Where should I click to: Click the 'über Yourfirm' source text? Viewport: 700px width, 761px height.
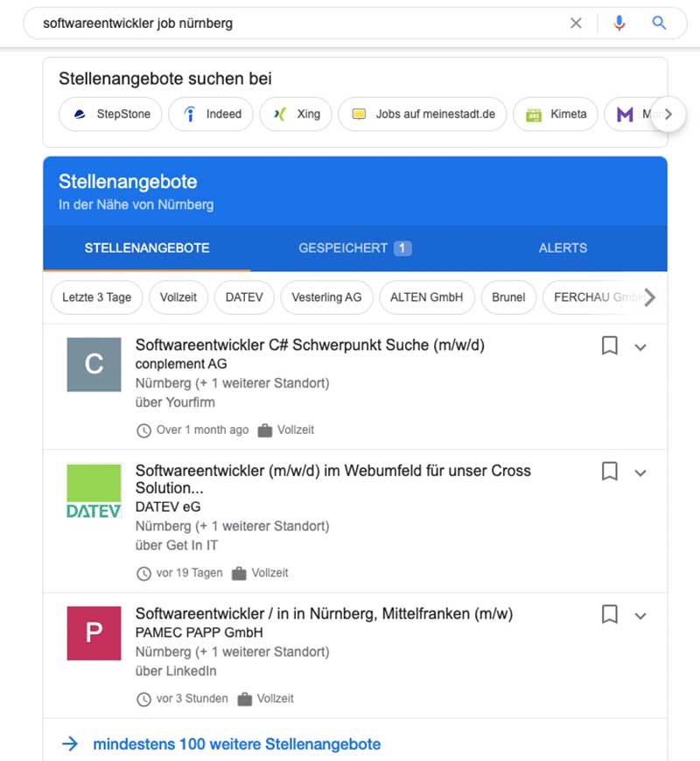tap(175, 402)
